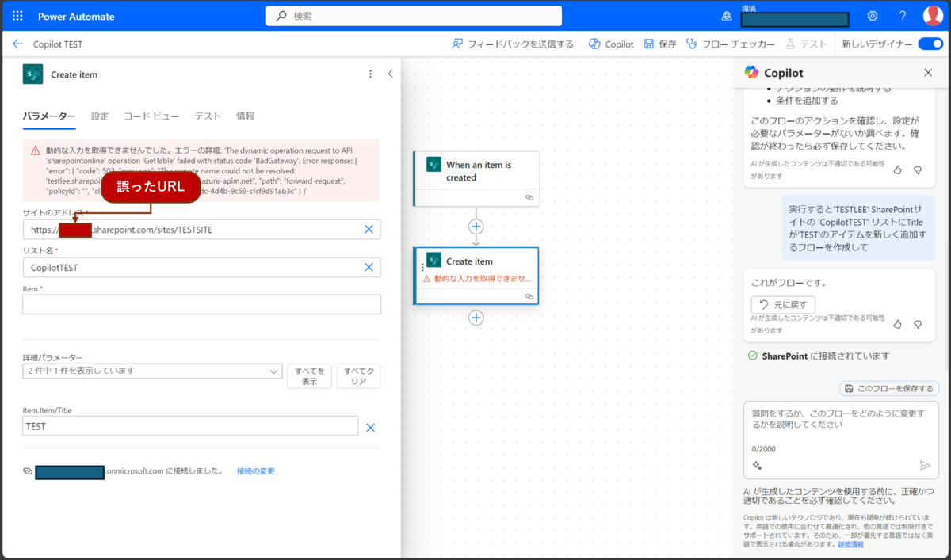The image size is (951, 560).
Task: Switch to the 設定 tab
Action: [100, 116]
